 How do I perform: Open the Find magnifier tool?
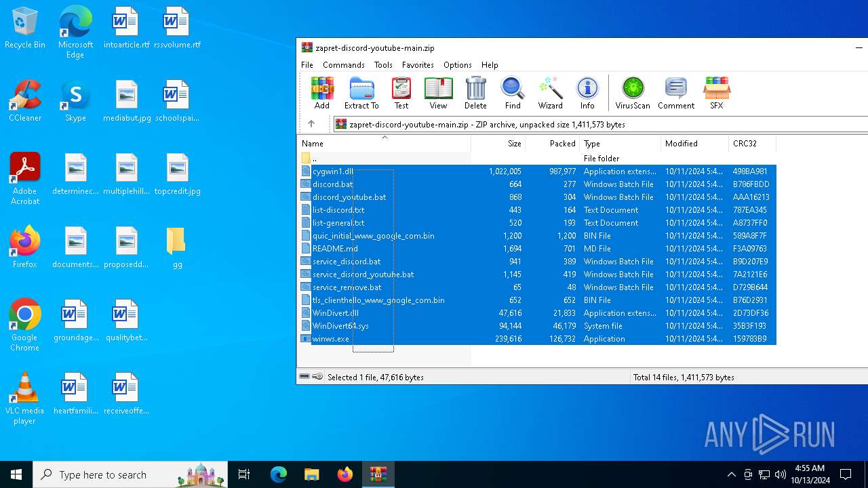513,93
